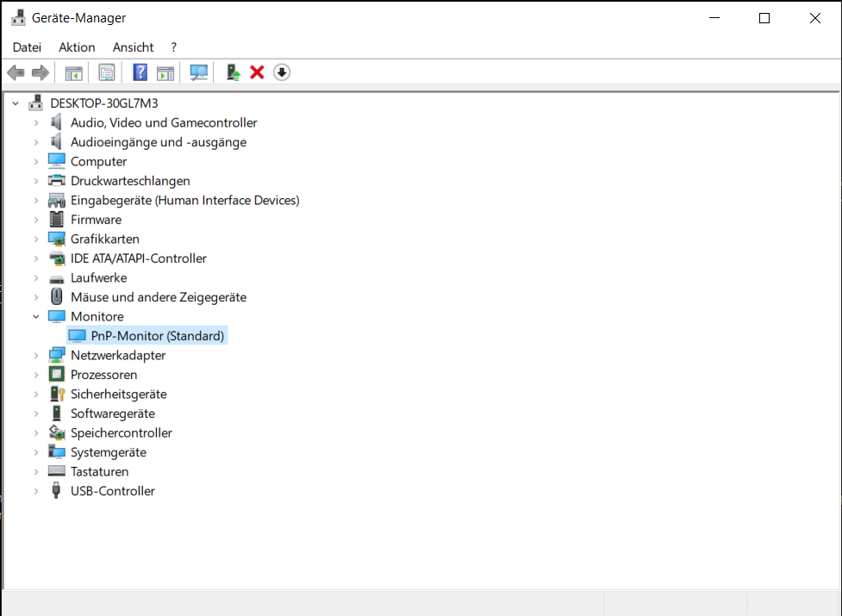Go forward with the right arrow toolbar icon

pos(41,72)
